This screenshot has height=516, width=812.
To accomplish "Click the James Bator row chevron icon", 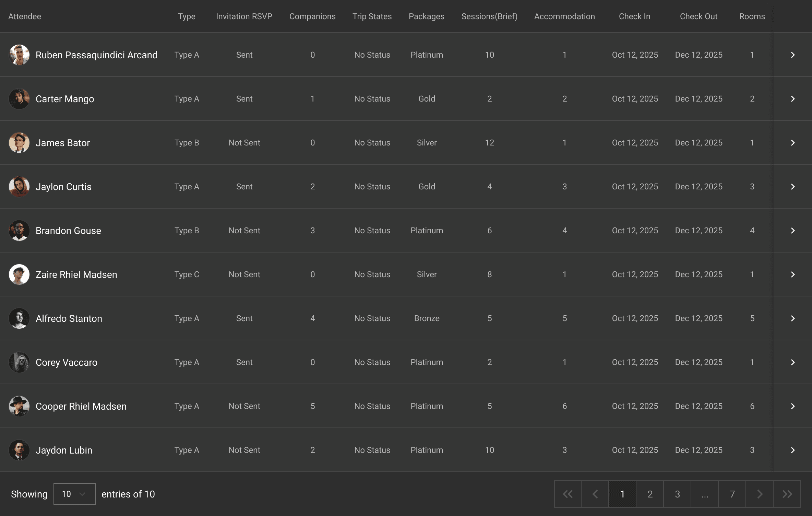I will (792, 143).
